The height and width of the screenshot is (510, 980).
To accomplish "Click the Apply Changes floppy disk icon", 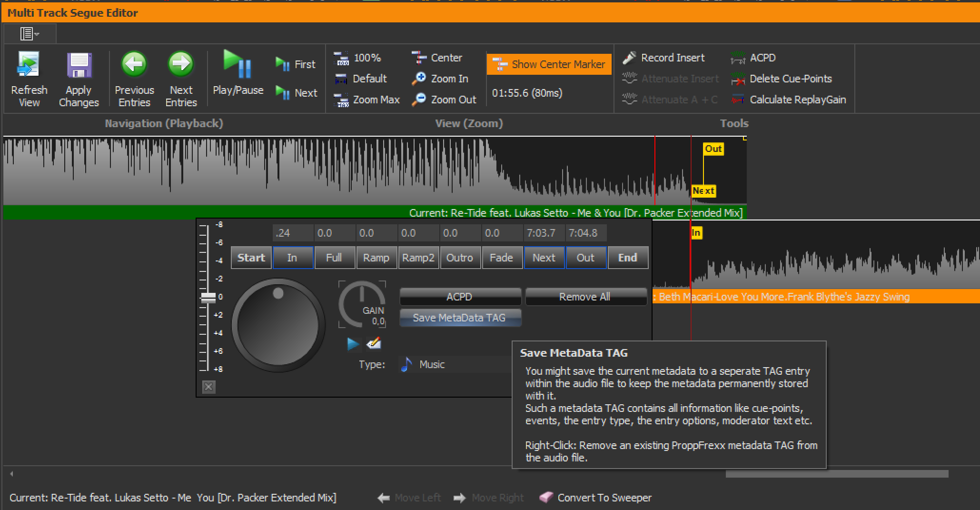I will click(79, 65).
